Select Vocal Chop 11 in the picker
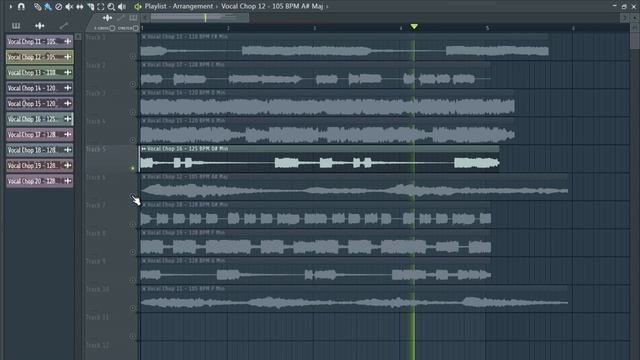The image size is (640, 360). coord(40,41)
